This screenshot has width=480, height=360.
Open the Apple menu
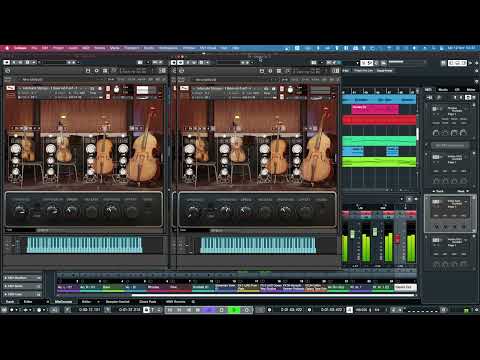tap(7, 48)
